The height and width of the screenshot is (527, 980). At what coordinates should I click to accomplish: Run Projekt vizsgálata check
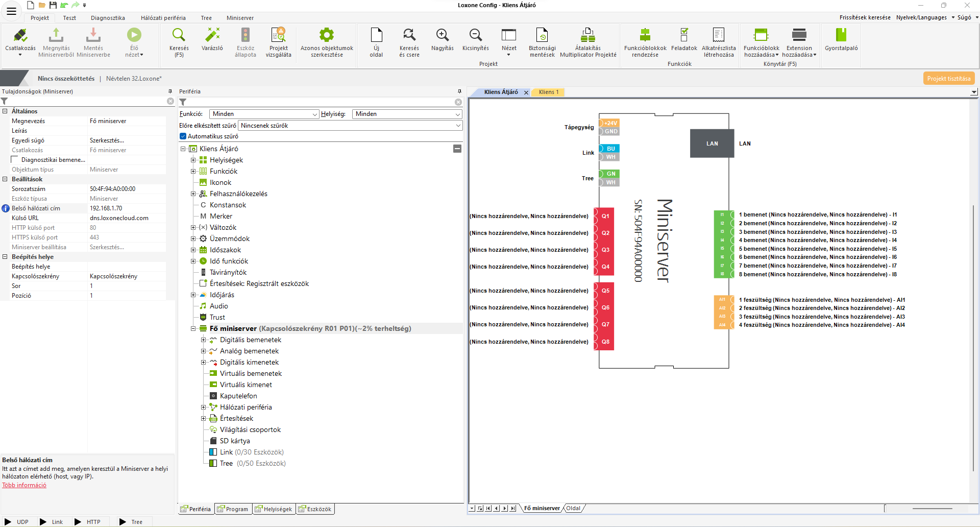(278, 35)
